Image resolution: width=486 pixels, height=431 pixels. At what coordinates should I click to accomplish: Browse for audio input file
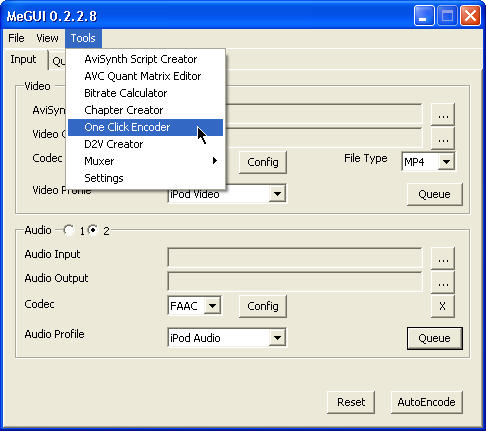point(443,259)
